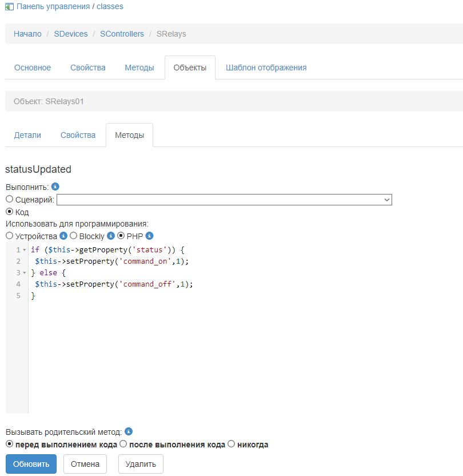Select перед выполнением кода option
This screenshot has height=476, width=463.
tap(9, 444)
